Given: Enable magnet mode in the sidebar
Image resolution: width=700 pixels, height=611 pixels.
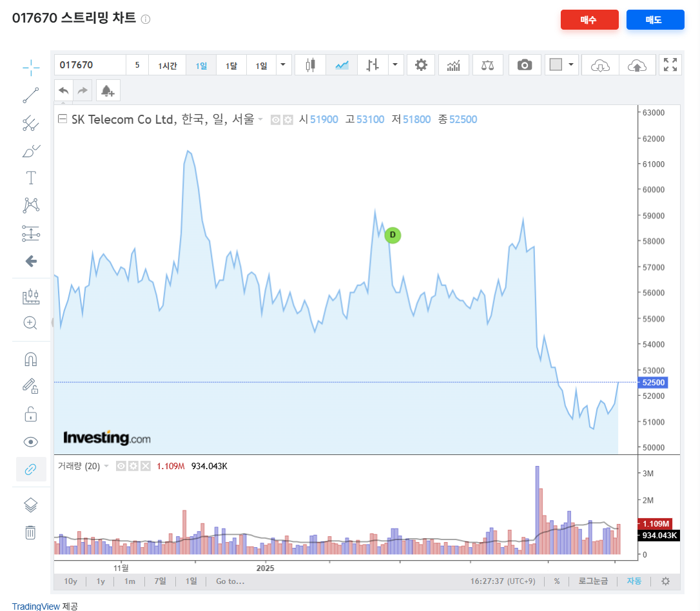Looking at the screenshot, I should [x=30, y=358].
